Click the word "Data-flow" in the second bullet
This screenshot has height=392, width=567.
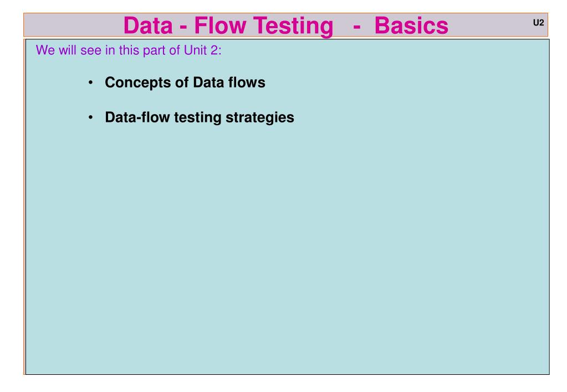tap(137, 117)
